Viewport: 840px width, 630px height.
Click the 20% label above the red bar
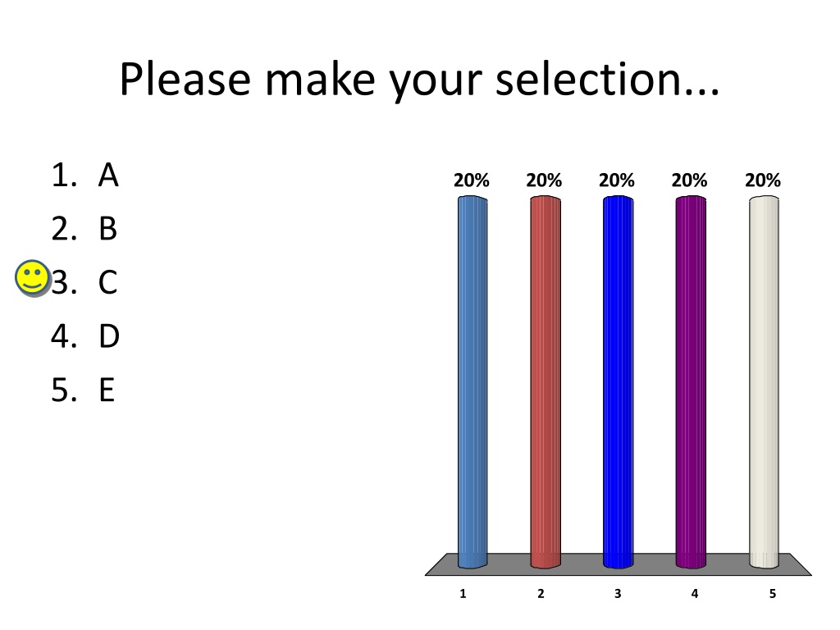pyautogui.click(x=544, y=180)
